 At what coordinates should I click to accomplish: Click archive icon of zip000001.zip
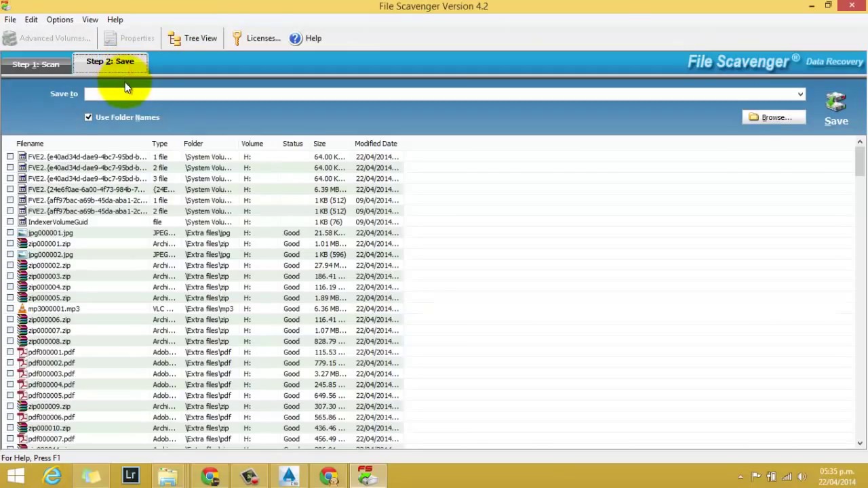tap(22, 244)
